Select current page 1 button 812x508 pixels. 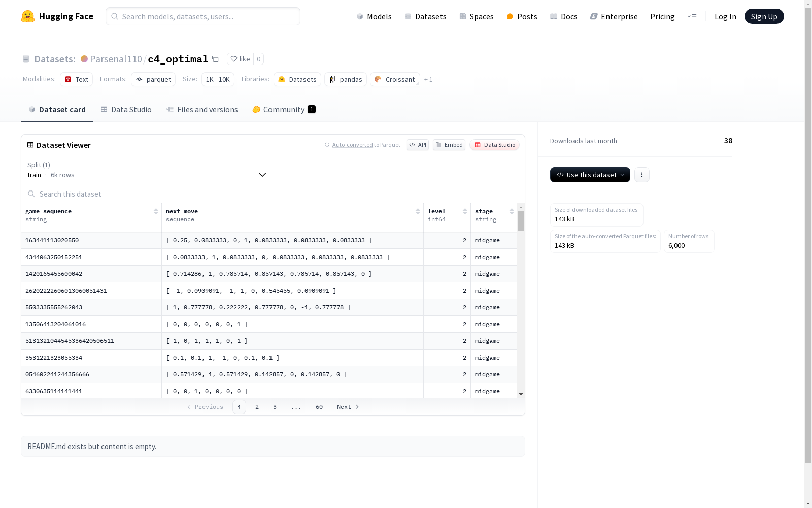(x=240, y=407)
